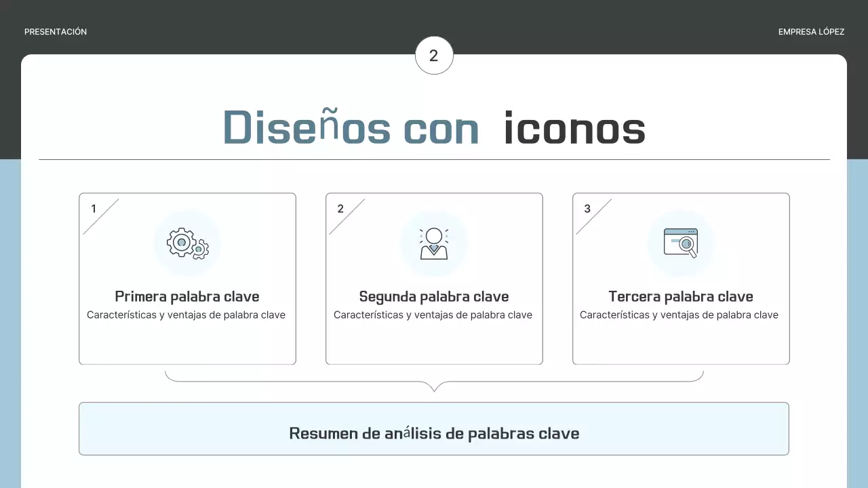Open the PRESENTACIÓN header item
The image size is (868, 488).
point(56,31)
